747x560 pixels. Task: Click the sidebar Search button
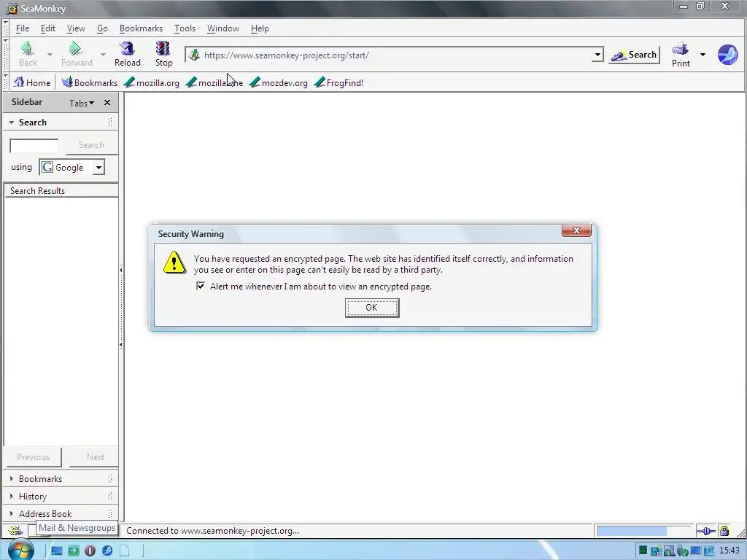point(91,145)
